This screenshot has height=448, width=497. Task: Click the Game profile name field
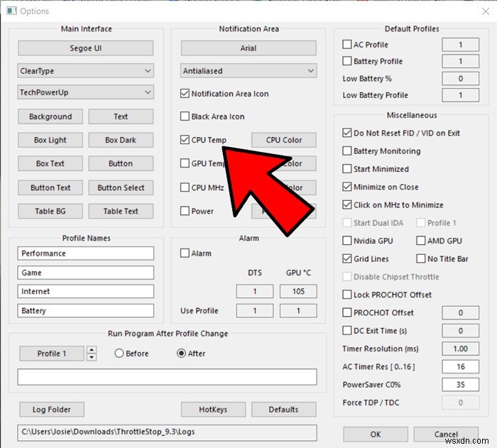86,273
